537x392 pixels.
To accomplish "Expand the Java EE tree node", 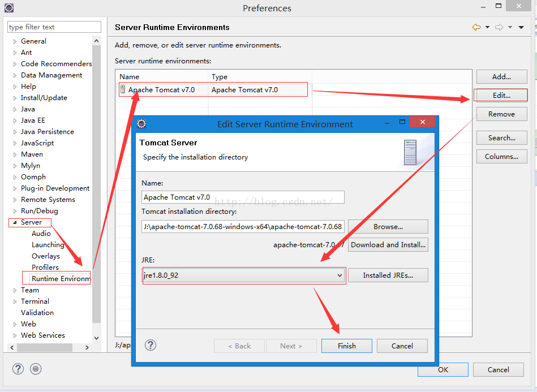I will point(15,120).
